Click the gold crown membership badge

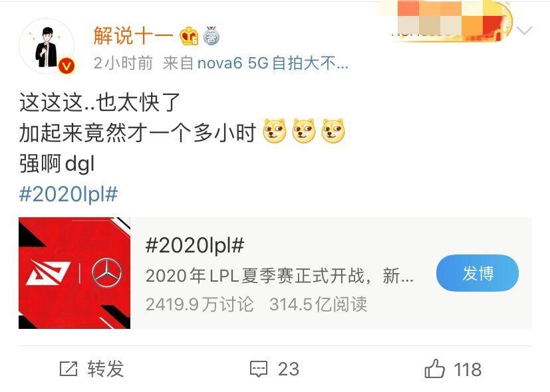click(x=189, y=36)
